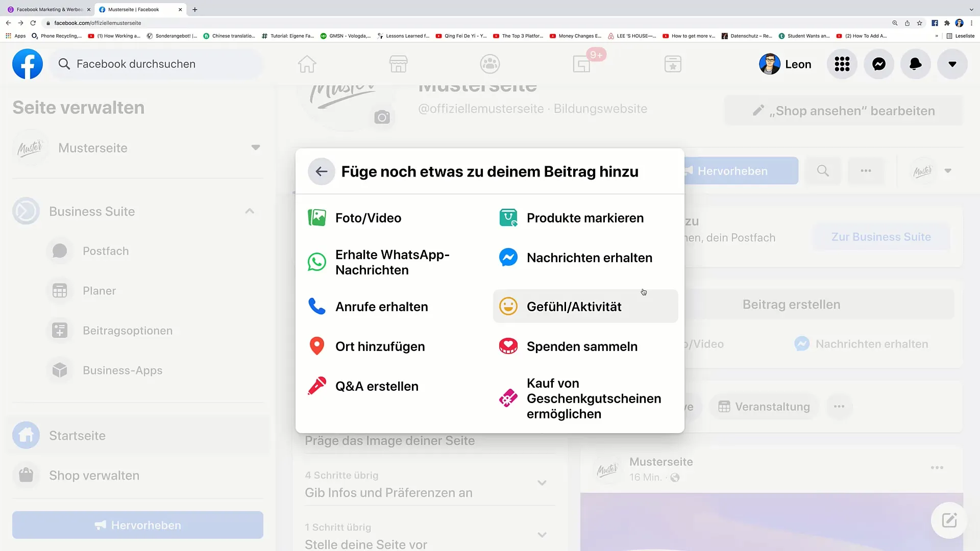Click the Anrufe erhalten phone icon

pyautogui.click(x=316, y=306)
